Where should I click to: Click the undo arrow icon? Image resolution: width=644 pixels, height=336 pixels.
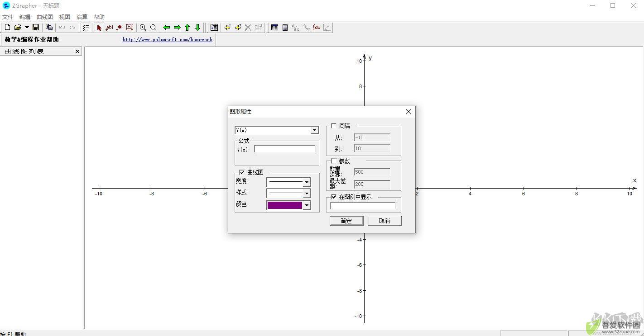point(62,28)
